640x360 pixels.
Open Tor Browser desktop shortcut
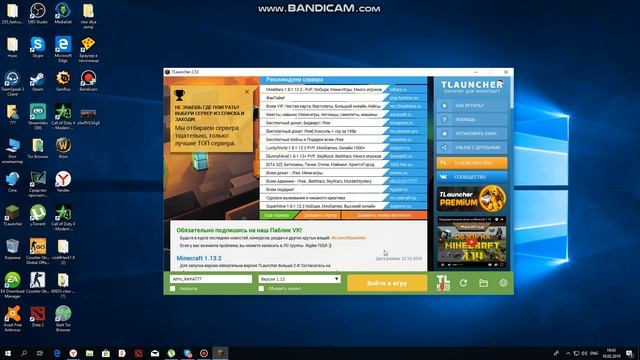point(38,148)
